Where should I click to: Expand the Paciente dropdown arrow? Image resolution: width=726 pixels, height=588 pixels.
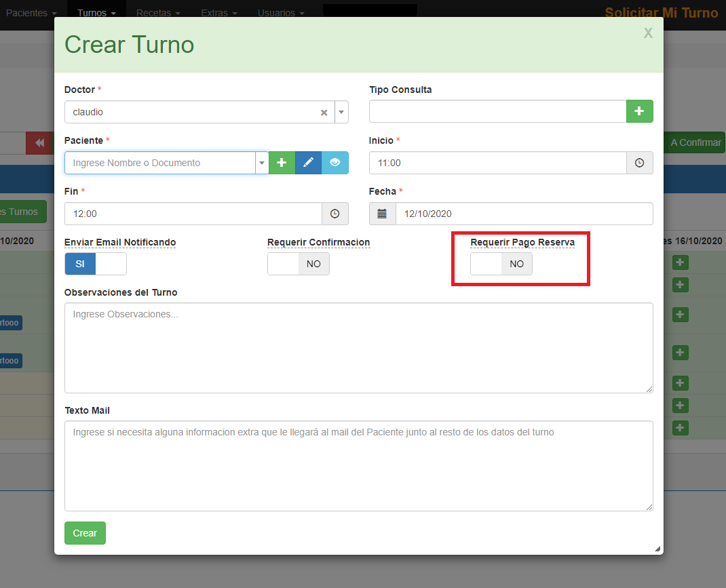261,163
